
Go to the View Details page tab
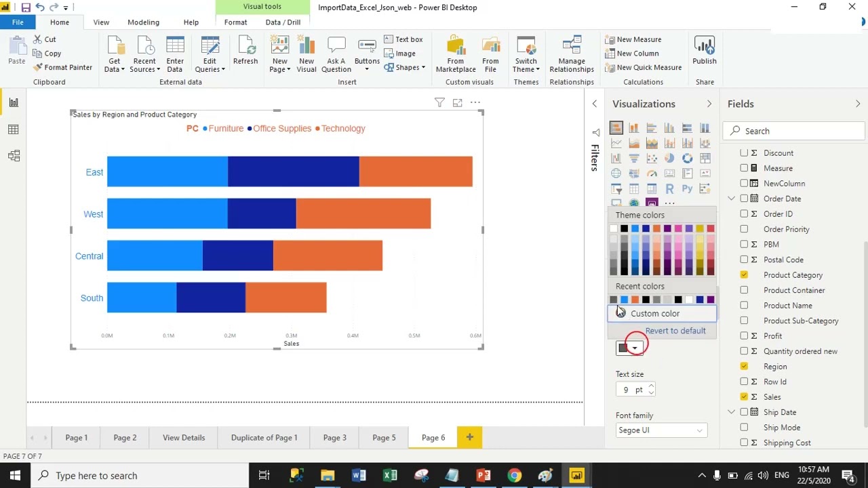(x=184, y=438)
